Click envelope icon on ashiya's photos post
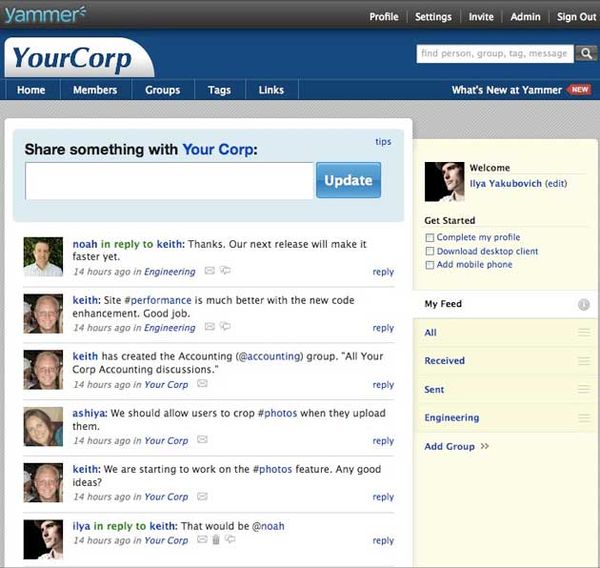 (x=202, y=439)
